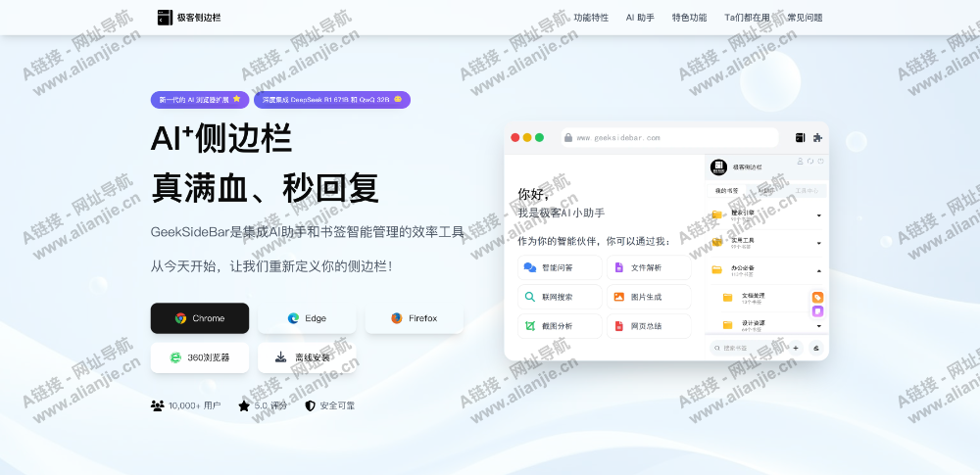
Task: Click the Edge logo icon
Action: tap(293, 318)
